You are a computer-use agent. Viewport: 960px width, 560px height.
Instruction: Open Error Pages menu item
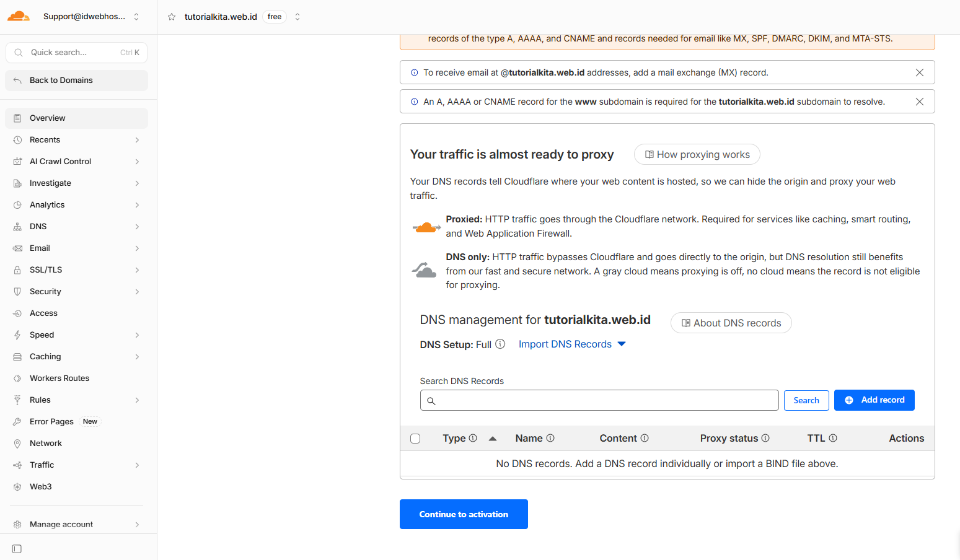point(76,422)
